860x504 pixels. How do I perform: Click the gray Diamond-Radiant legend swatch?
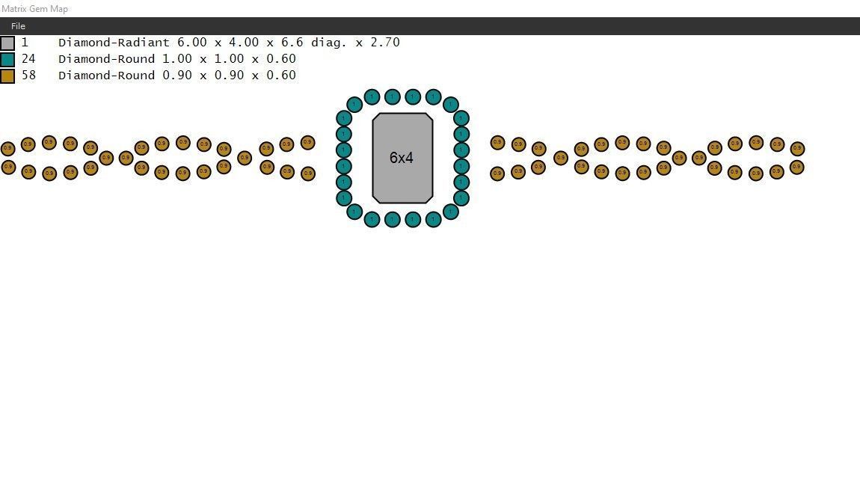tap(7, 43)
